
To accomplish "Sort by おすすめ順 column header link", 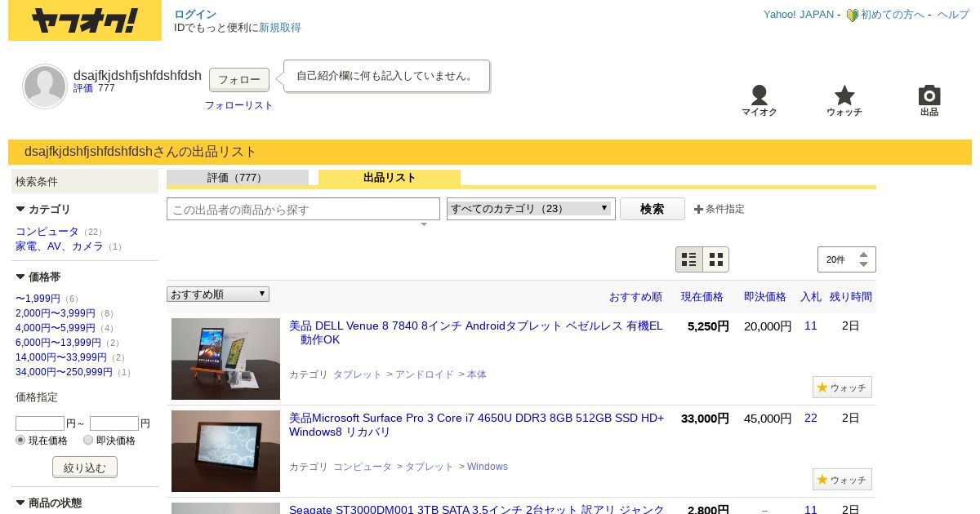I will (635, 297).
